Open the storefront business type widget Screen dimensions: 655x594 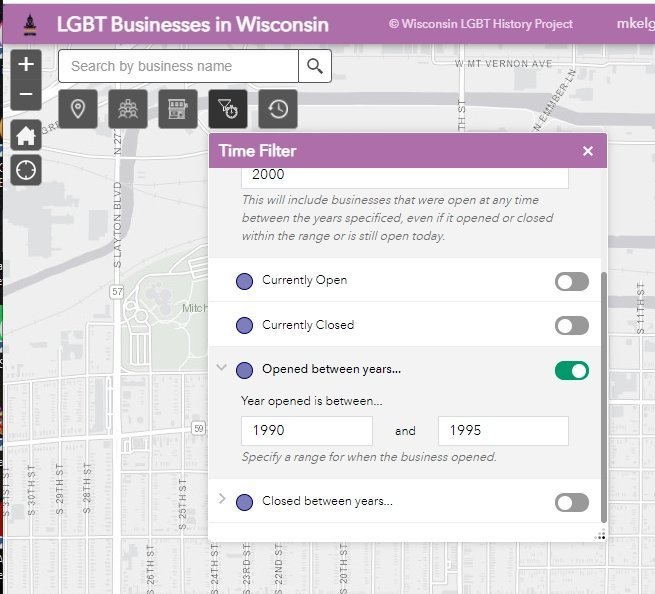point(178,109)
